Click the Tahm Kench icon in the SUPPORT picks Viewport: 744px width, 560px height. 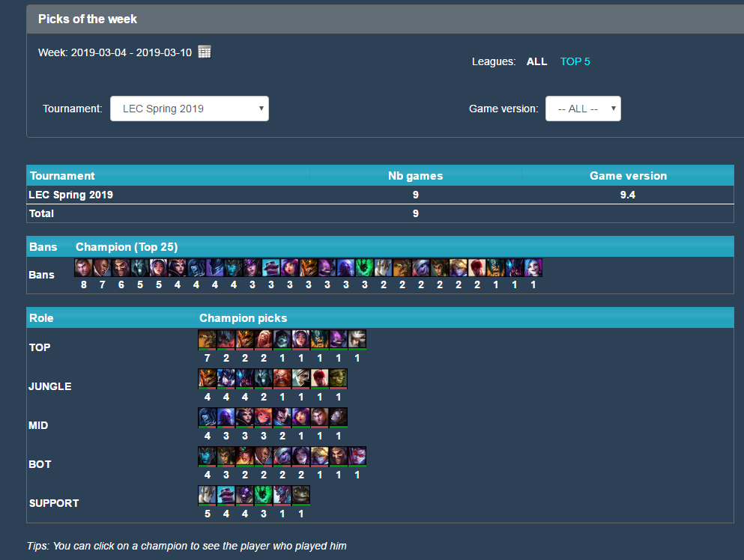tap(301, 495)
